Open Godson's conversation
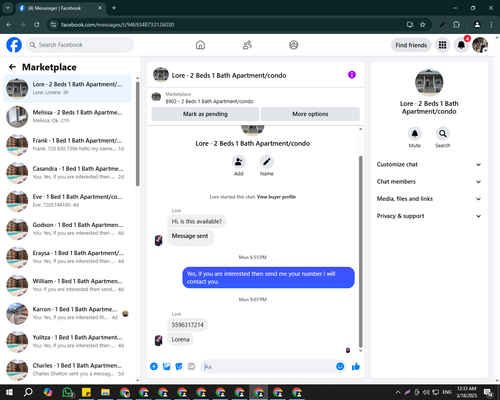500x400 pixels. click(67, 229)
